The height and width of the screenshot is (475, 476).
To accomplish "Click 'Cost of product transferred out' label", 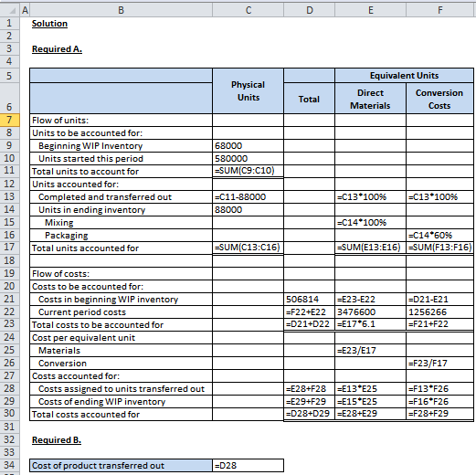I will coord(98,466).
